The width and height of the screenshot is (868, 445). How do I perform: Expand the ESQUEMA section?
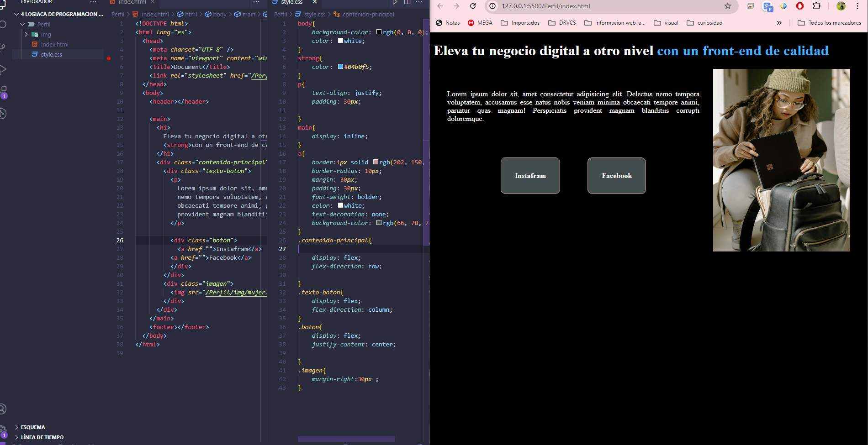point(33,427)
